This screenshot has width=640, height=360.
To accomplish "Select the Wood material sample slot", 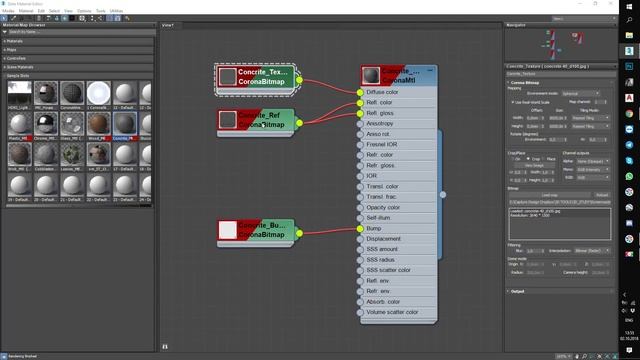I will coord(98,123).
